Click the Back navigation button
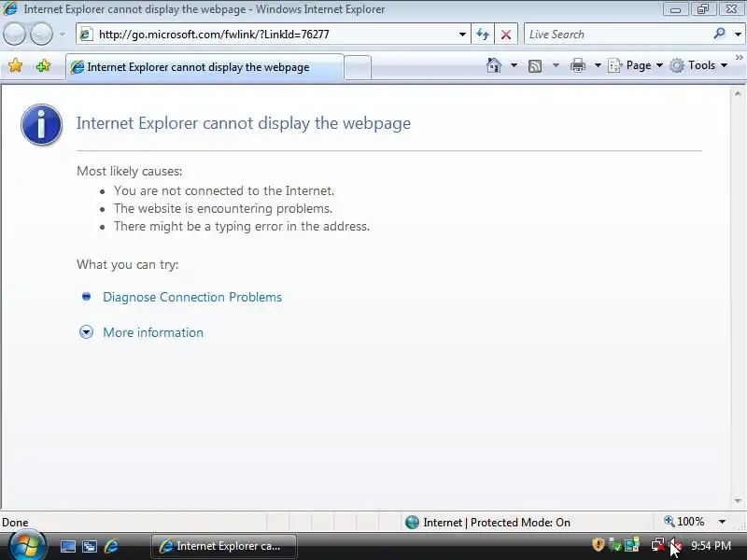The height and width of the screenshot is (560, 747). coord(14,35)
